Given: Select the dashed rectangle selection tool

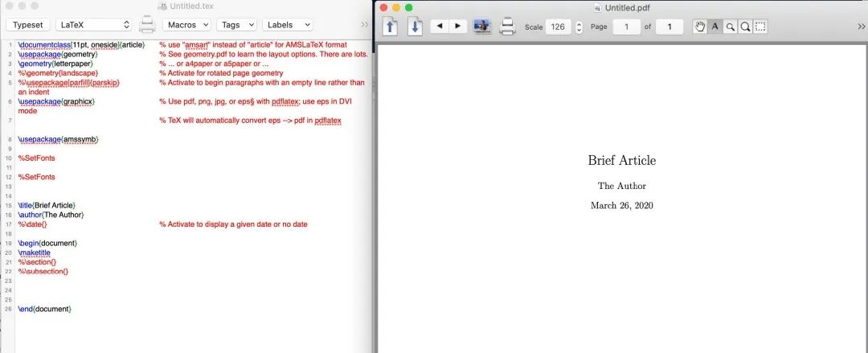Looking at the screenshot, I should point(760,27).
